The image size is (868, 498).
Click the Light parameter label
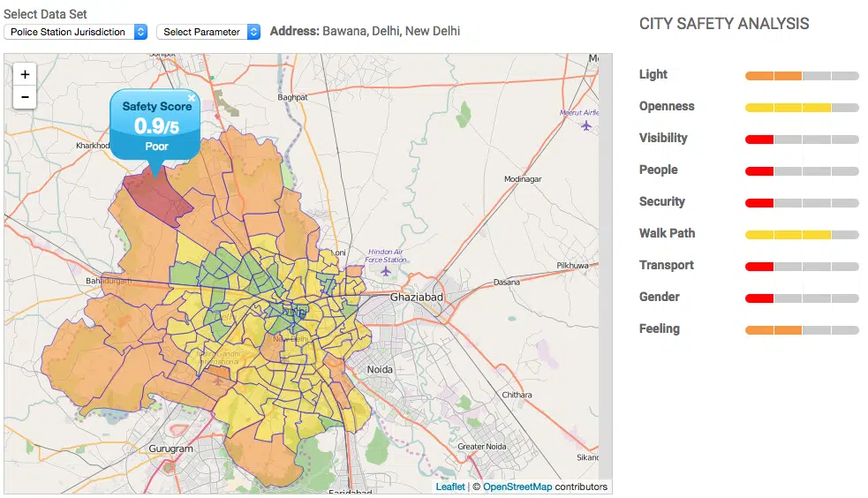pos(653,75)
